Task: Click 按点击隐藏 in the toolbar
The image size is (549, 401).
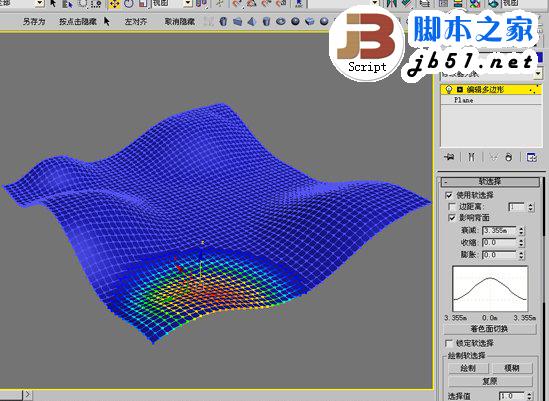Action: 78,22
